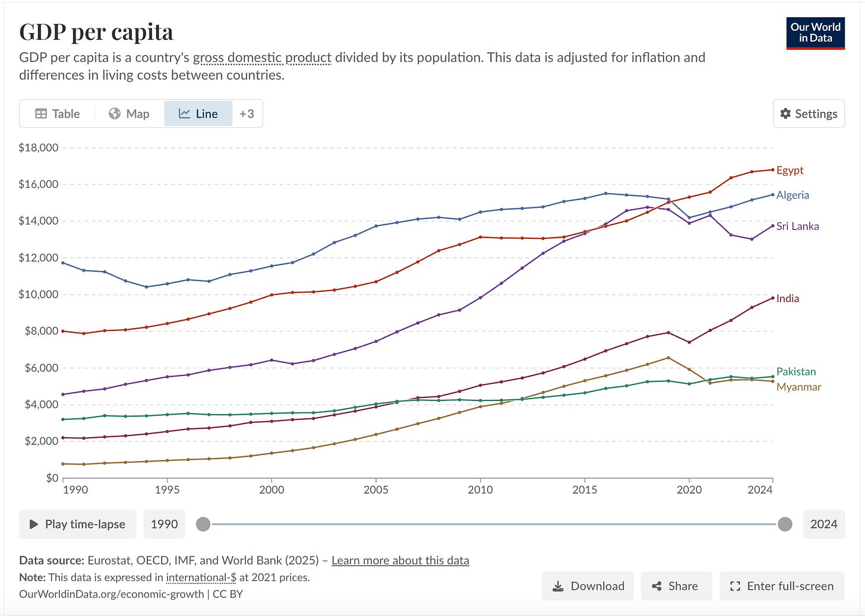The height and width of the screenshot is (616, 865).
Task: Click the right timeline slider handle
Action: coord(785,524)
